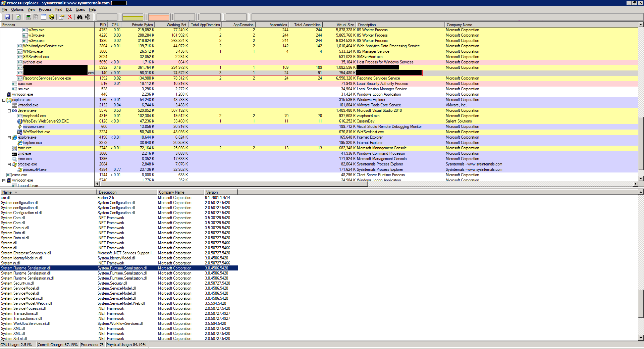Select the WebAnalyticsService.exe process row
Viewport: 644px width, 349px height.
(319, 46)
